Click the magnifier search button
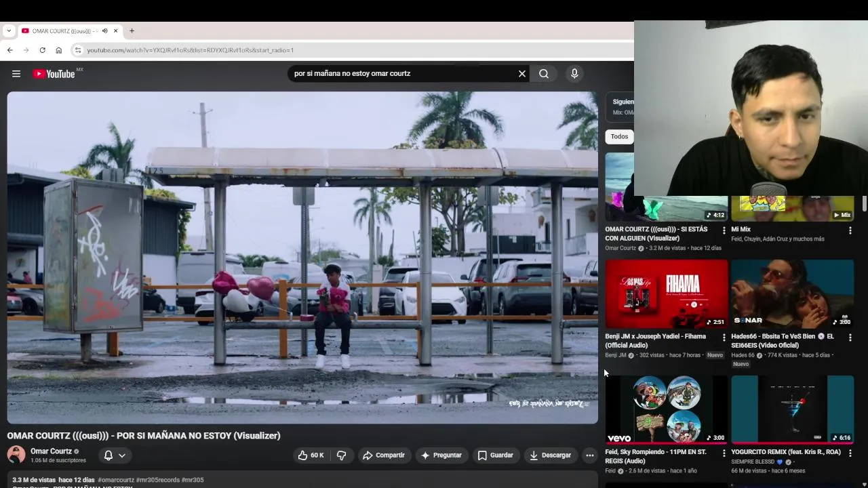Screen dimensions: 868x488 coord(544,74)
